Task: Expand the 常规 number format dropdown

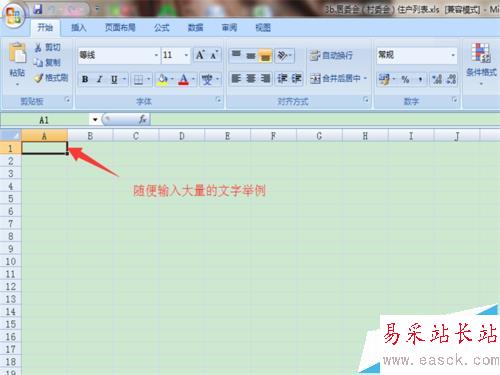Action: pyautogui.click(x=453, y=55)
